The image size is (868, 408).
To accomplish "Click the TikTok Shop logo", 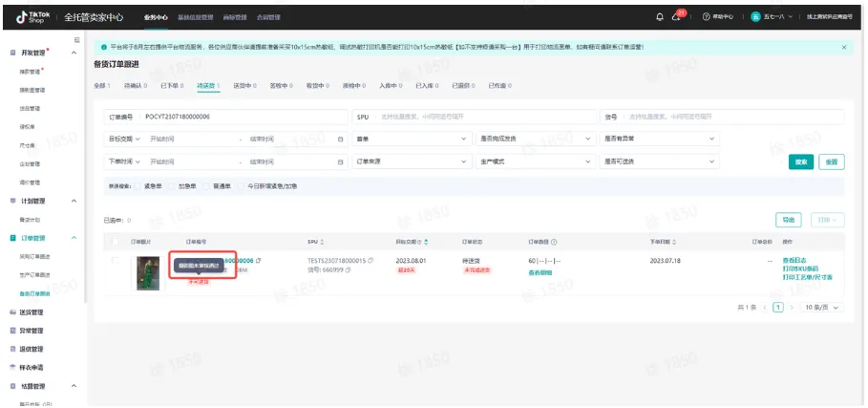I will point(33,17).
